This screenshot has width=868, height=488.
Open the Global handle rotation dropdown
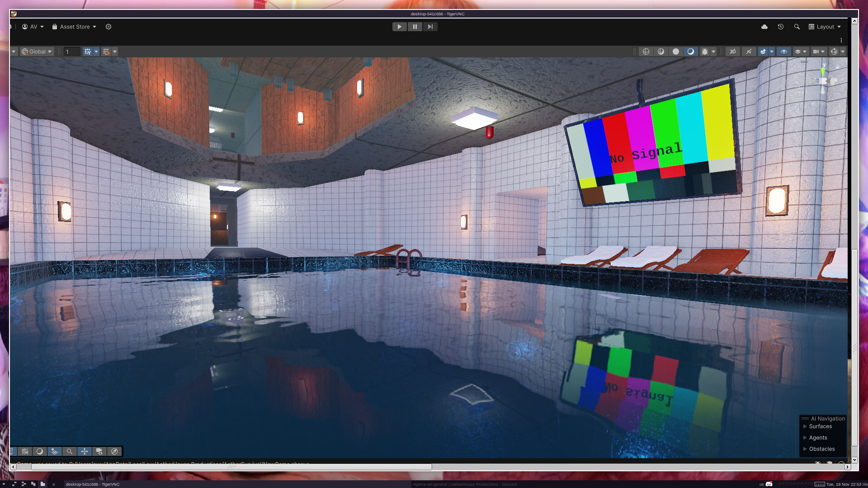coord(37,52)
